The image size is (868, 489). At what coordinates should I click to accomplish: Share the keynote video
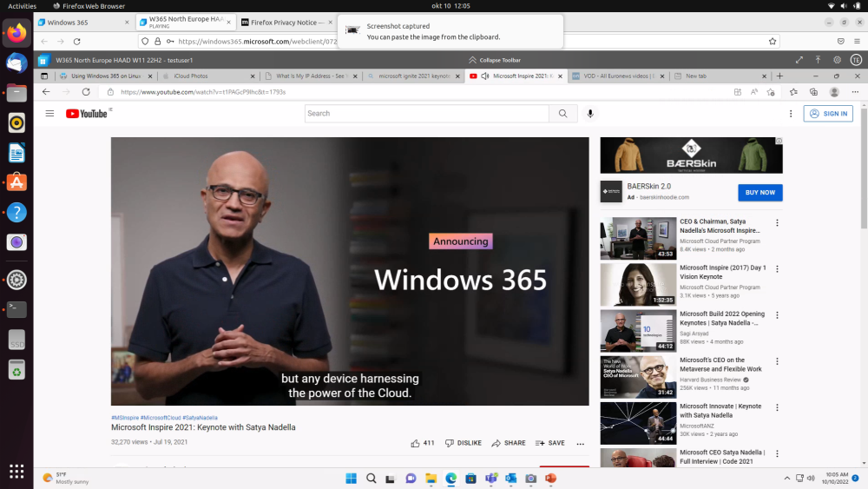[x=508, y=443]
